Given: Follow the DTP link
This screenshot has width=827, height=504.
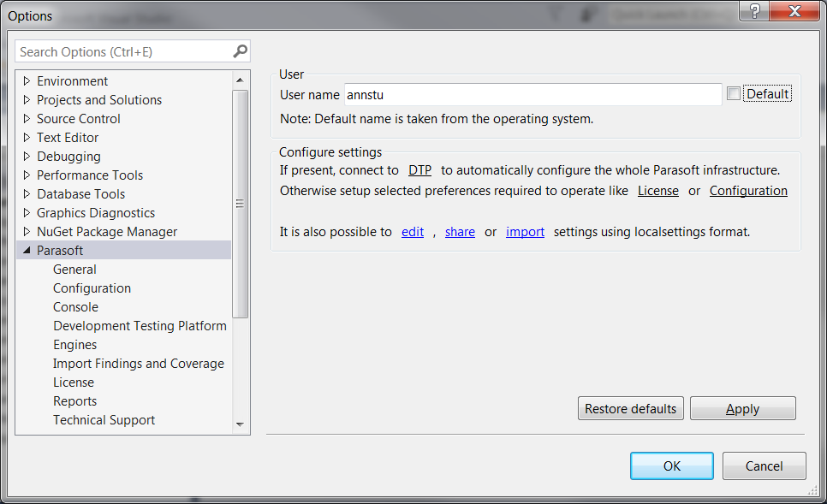Looking at the screenshot, I should (x=419, y=170).
